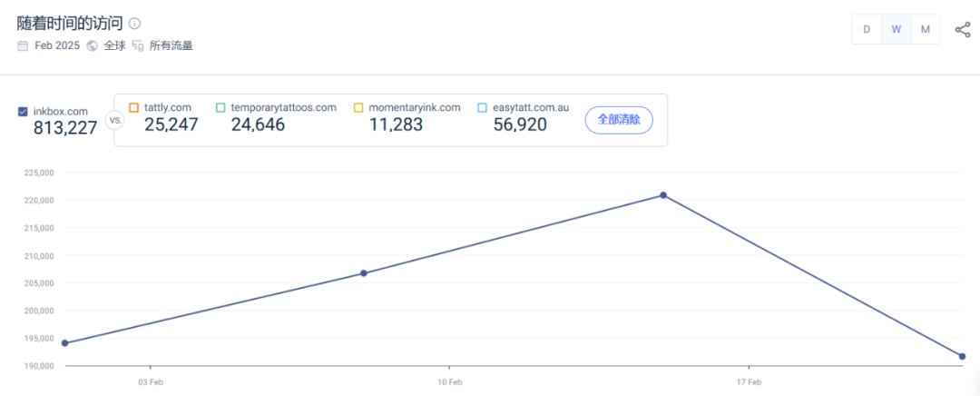Screen dimensions: 980x396
Task: Click the 全球 region label
Action: click(x=114, y=45)
